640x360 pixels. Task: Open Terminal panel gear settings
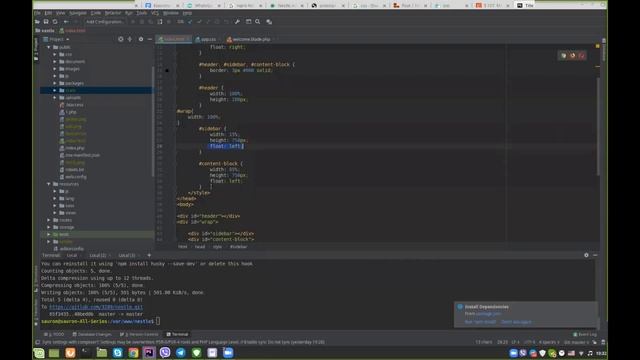586,255
